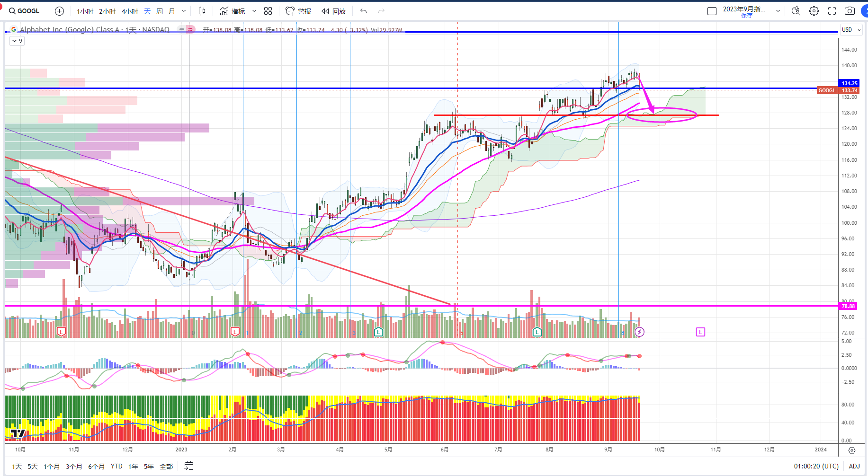This screenshot has height=476, width=868.
Task: Open timezone menu at 01:00:20 (UTC)
Action: tap(816, 466)
